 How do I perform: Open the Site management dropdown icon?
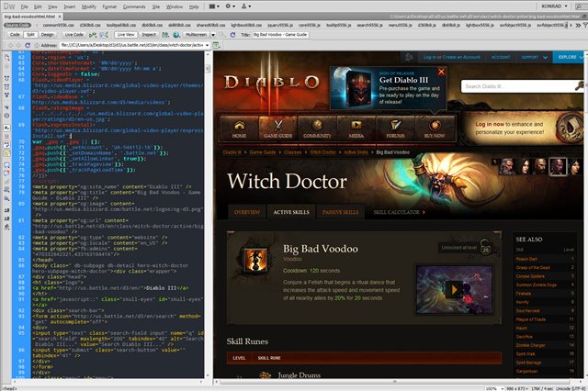(246, 6)
